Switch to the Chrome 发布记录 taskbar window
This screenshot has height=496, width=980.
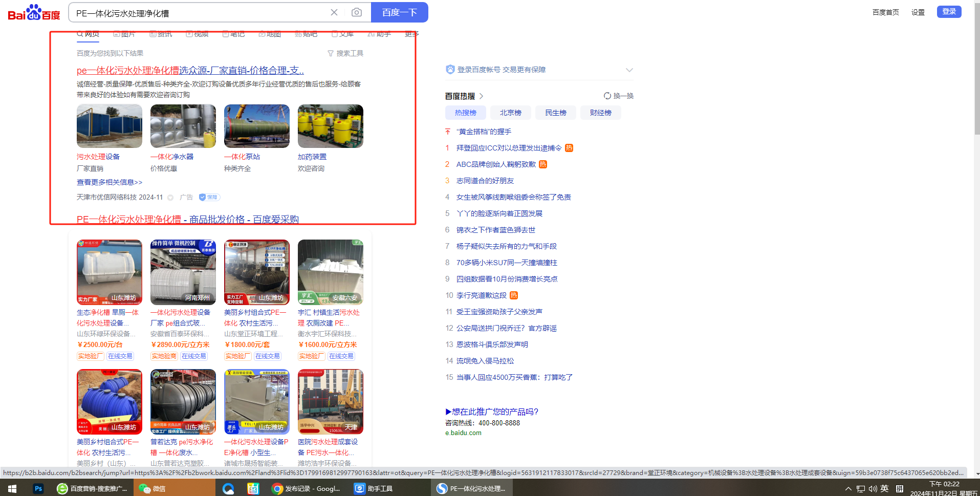point(307,489)
